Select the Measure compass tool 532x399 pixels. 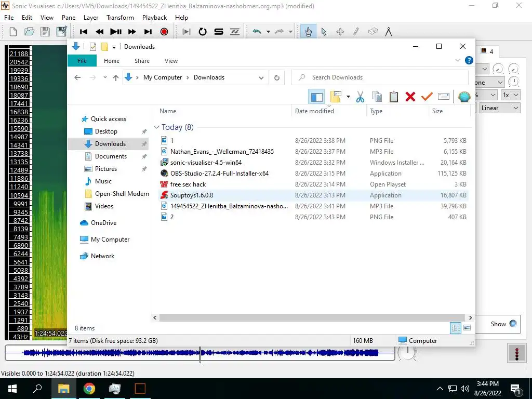pos(389,32)
